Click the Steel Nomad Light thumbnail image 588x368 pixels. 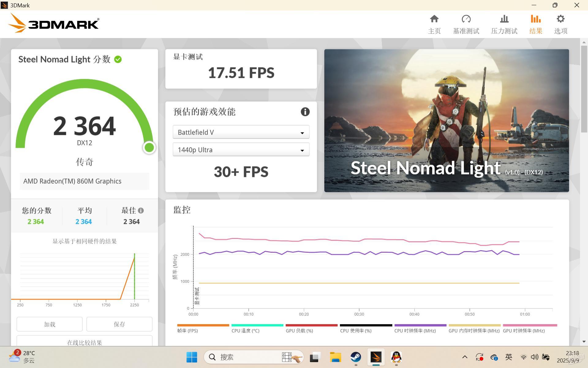446,121
